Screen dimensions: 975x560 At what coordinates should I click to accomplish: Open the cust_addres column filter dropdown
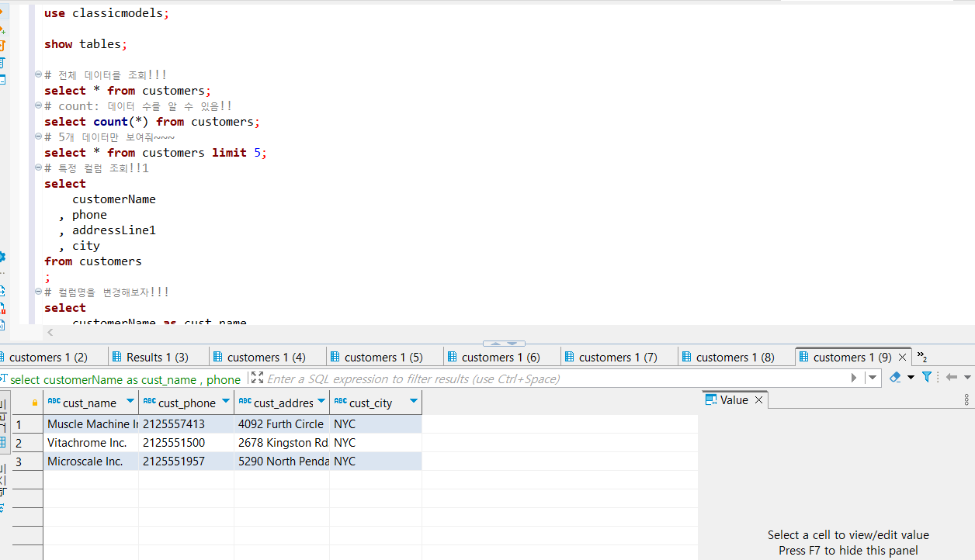321,402
